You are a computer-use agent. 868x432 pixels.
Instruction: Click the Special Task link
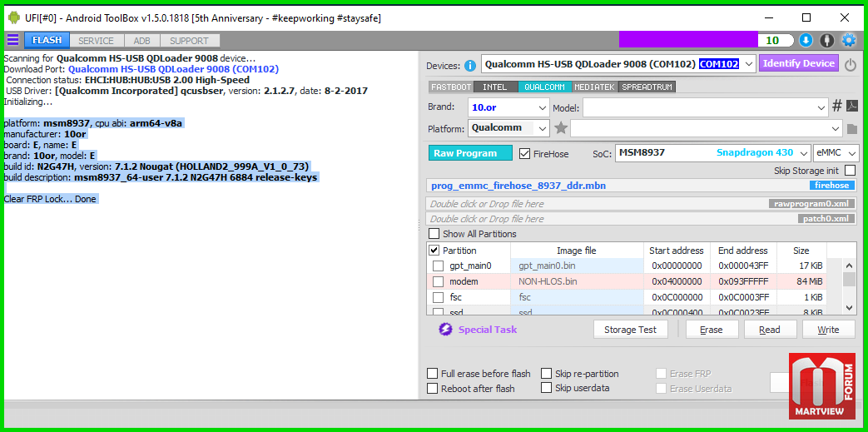tap(487, 330)
